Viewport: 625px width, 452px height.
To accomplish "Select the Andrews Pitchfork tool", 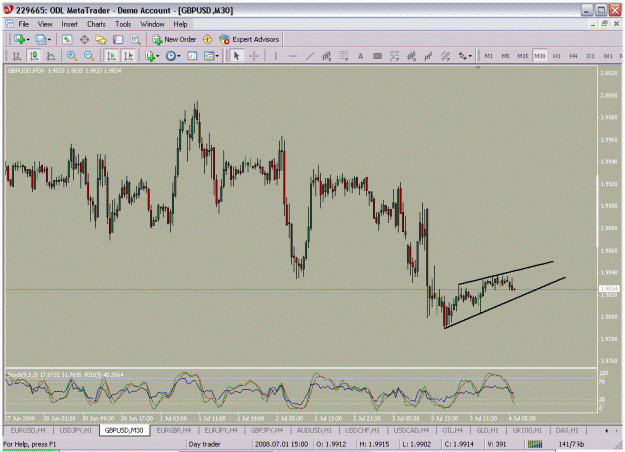I will [x=445, y=56].
